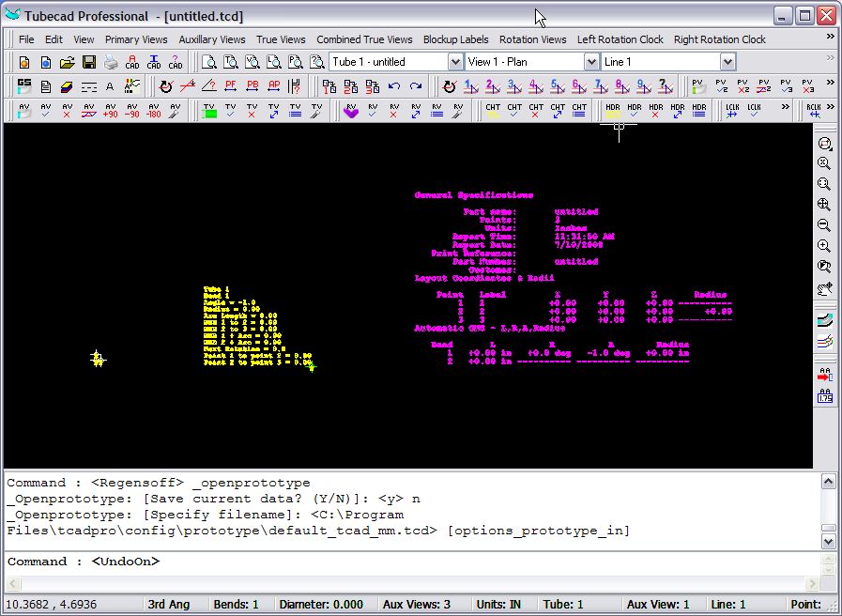Click the PB toolbar icon

(x=252, y=86)
